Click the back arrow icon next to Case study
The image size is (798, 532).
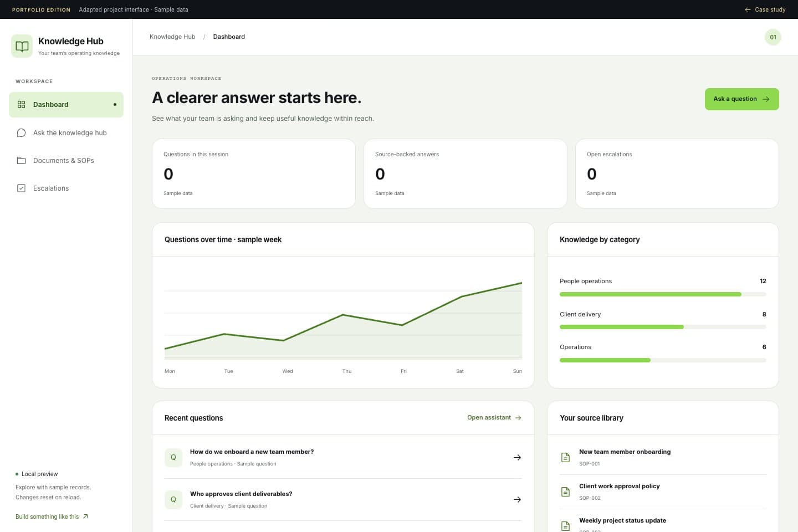click(x=748, y=9)
